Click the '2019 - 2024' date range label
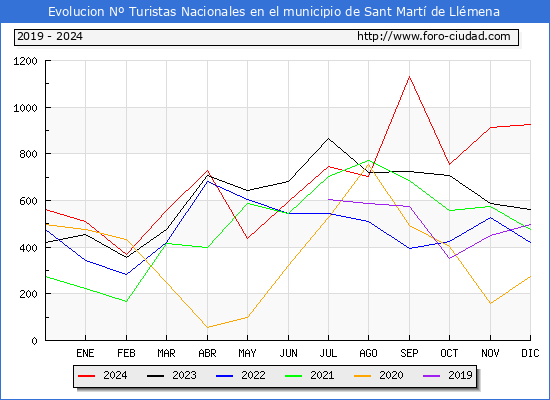Viewport: 550px width, 400px height. click(50, 36)
